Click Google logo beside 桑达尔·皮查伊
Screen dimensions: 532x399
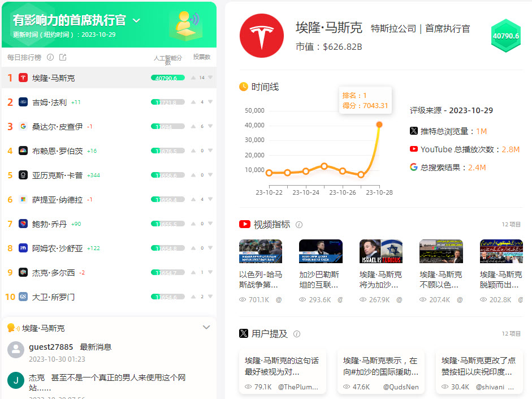coord(23,126)
